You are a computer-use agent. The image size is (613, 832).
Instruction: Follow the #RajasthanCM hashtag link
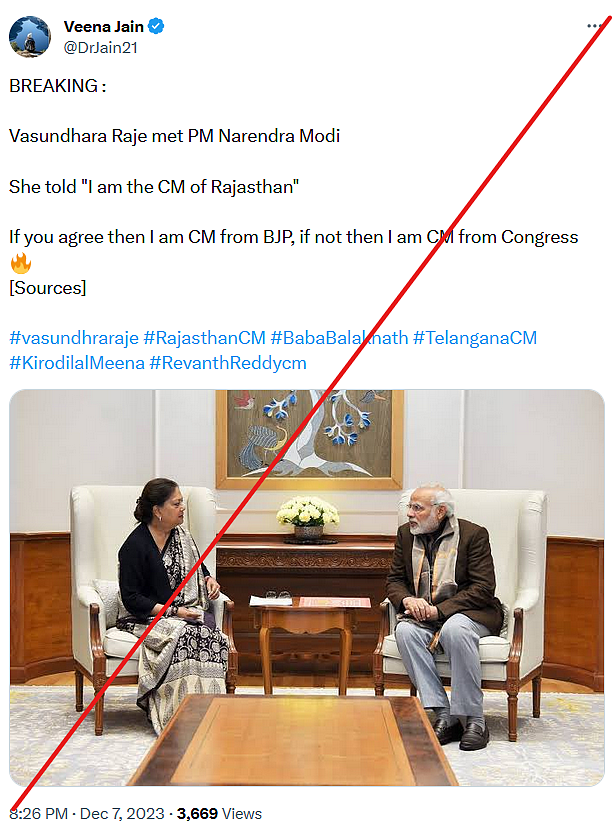click(204, 338)
